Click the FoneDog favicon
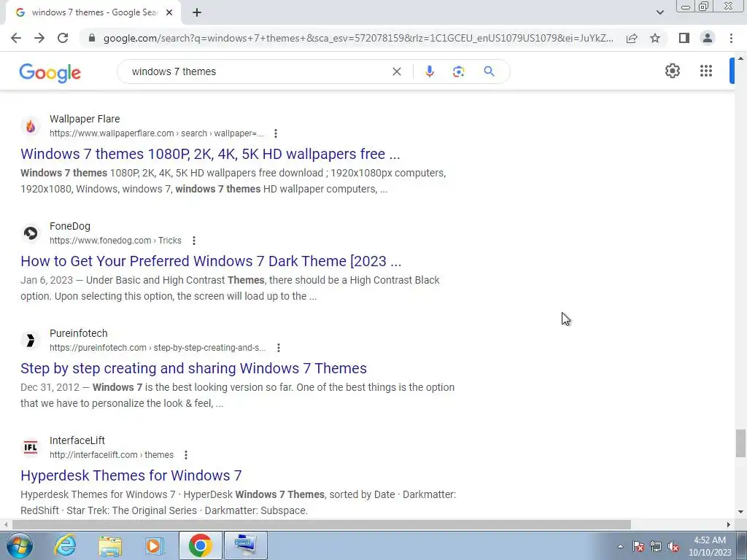This screenshot has width=747, height=560. (x=31, y=233)
